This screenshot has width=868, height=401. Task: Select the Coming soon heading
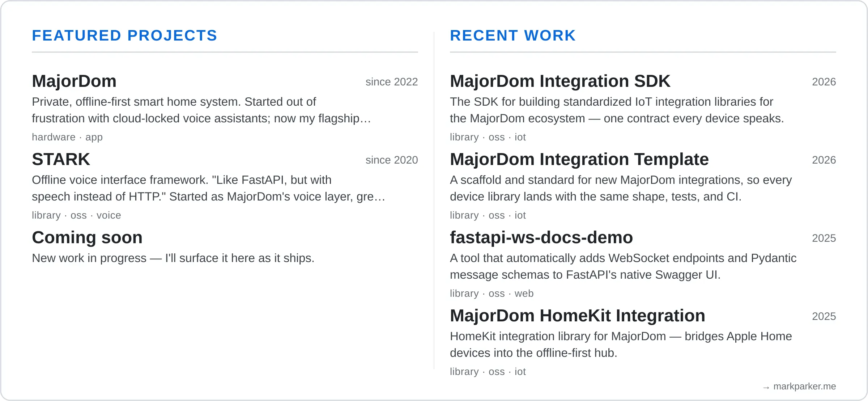87,237
